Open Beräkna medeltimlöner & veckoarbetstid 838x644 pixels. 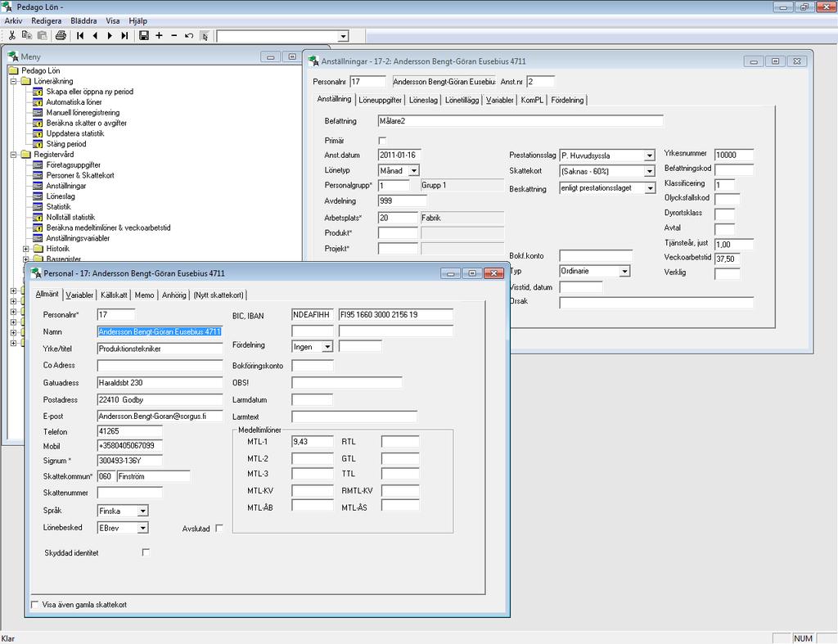click(x=109, y=227)
